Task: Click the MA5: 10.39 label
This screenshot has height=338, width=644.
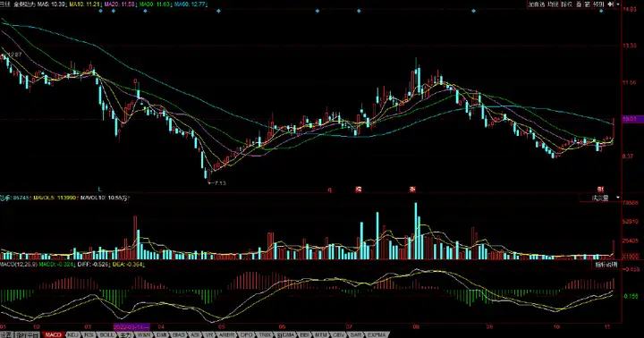Action: 52,4
